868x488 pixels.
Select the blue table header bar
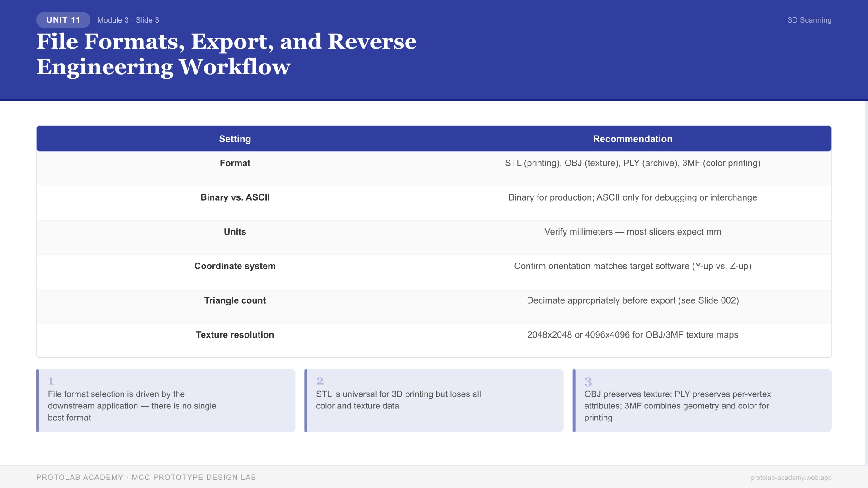coord(434,139)
